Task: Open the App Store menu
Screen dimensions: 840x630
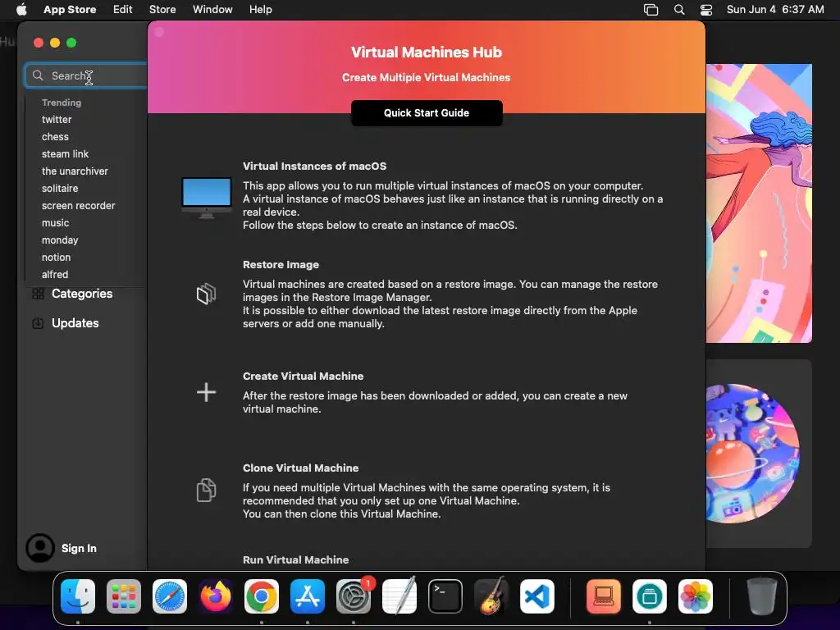Action: click(x=70, y=10)
